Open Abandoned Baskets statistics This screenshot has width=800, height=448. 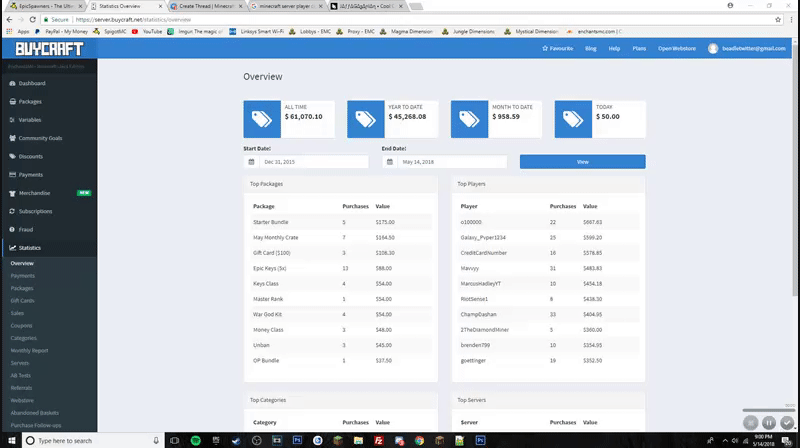[x=34, y=413]
